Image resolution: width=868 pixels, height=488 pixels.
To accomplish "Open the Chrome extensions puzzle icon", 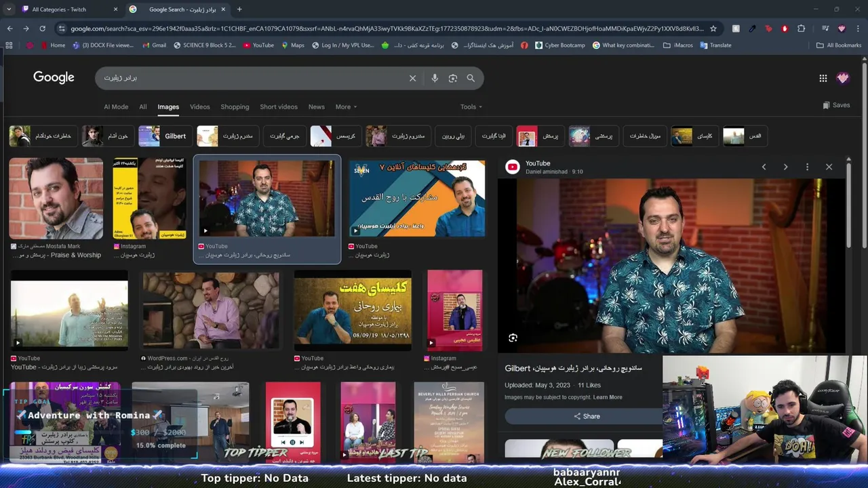I will [801, 28].
